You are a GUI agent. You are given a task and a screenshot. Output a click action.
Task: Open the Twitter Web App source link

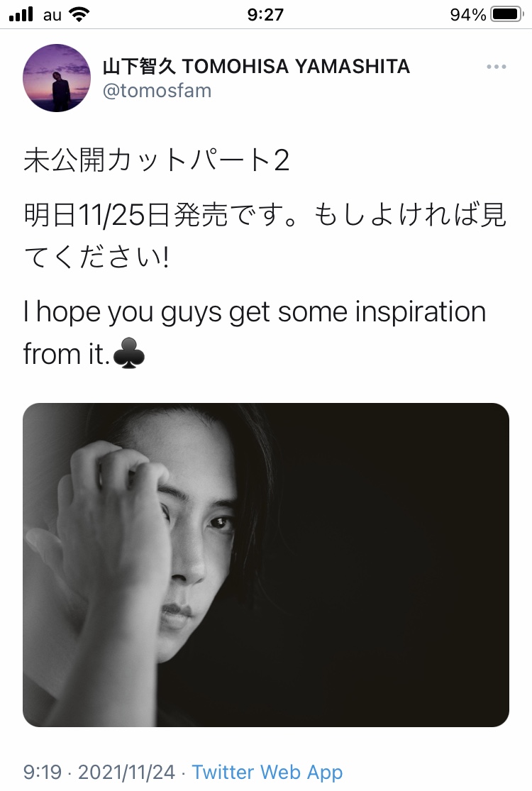point(267,772)
